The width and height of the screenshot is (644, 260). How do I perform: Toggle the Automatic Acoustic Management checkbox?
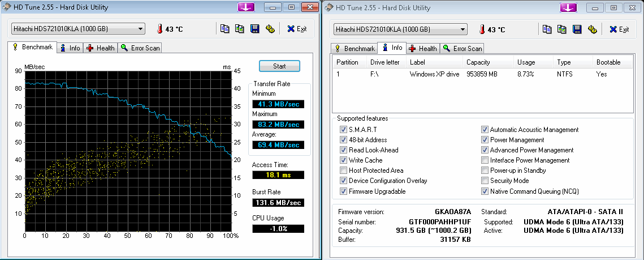(485, 130)
